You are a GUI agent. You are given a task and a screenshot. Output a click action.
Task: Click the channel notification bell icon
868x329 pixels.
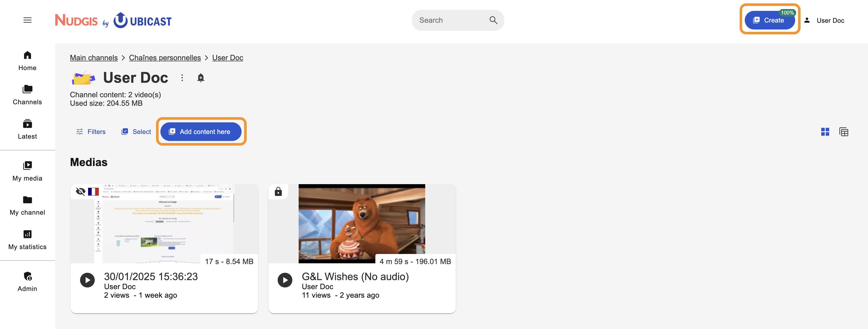click(x=200, y=78)
